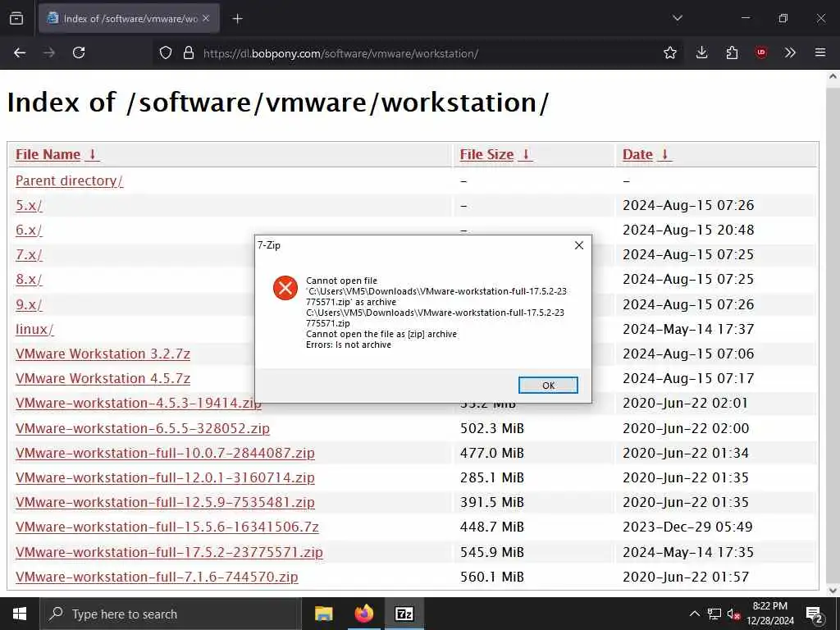Open the notification center icon
Screen dimensions: 840x630
(x=815, y=614)
